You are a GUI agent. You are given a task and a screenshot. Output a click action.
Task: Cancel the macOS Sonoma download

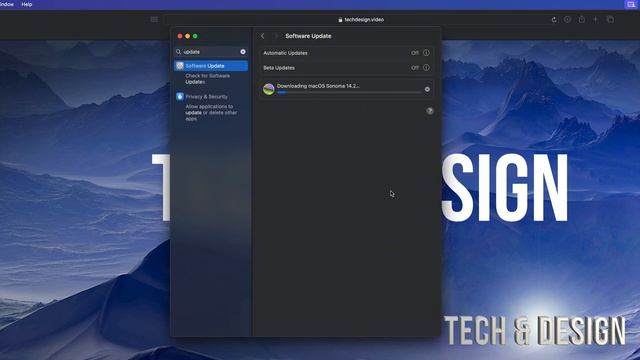427,89
